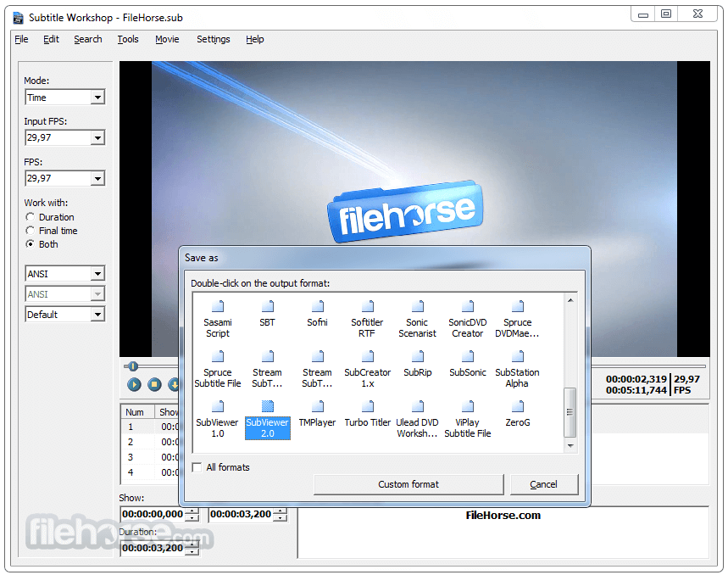Click the format list scroll down arrow
This screenshot has width=728, height=575.
point(570,446)
